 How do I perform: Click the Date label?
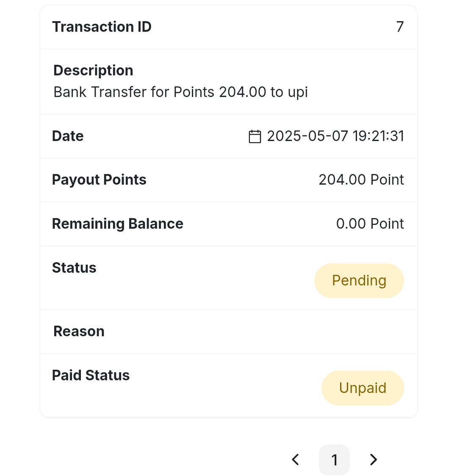[x=68, y=136]
